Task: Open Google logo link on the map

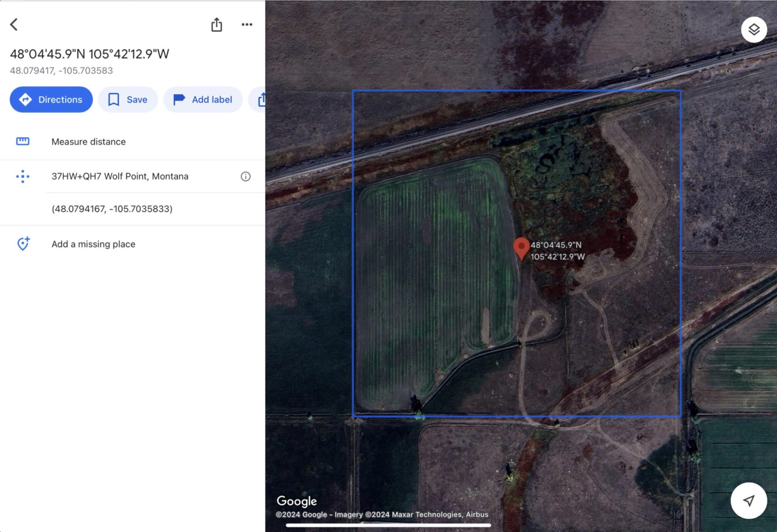Action: point(296,501)
